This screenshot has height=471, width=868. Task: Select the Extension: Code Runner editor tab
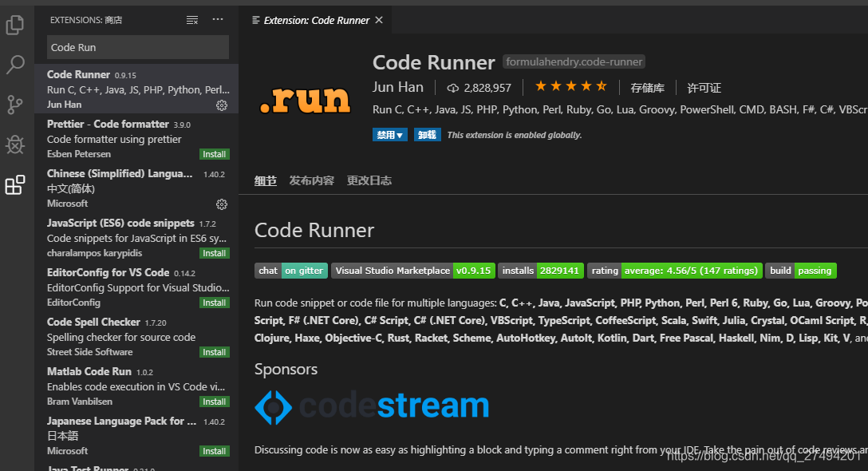click(x=316, y=20)
